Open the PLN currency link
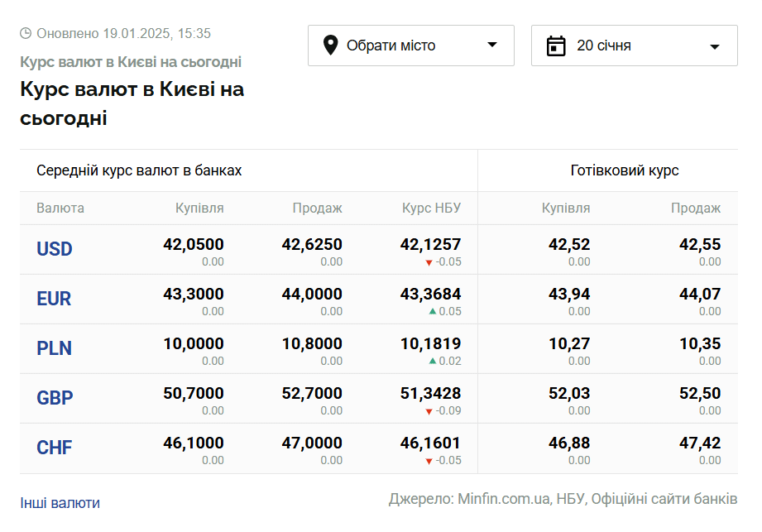The image size is (762, 532). click(x=54, y=347)
